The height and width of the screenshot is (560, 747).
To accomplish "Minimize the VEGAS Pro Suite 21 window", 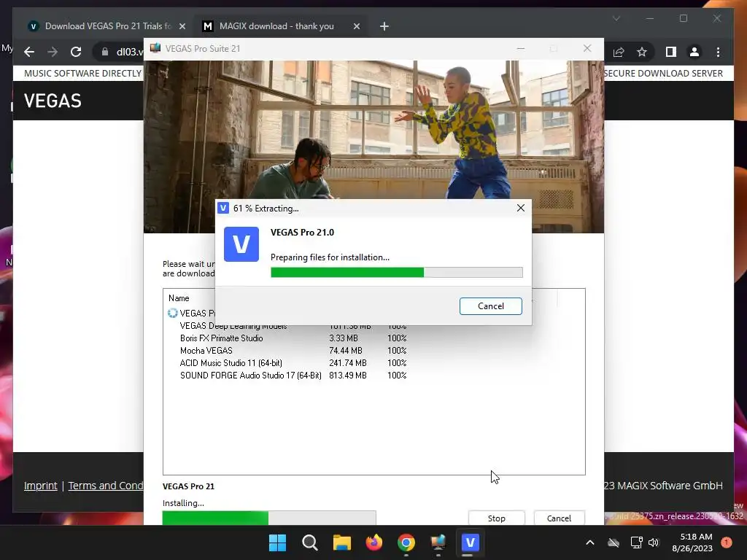I will coord(521,49).
